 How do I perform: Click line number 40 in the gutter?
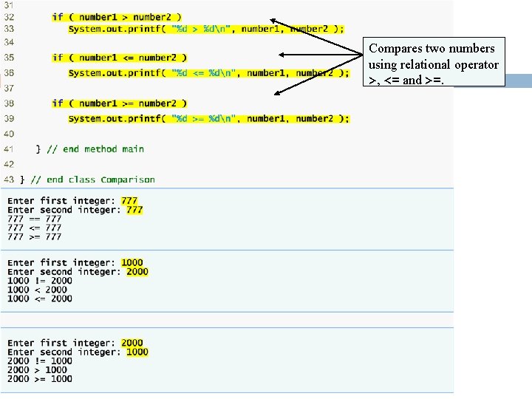(9, 134)
